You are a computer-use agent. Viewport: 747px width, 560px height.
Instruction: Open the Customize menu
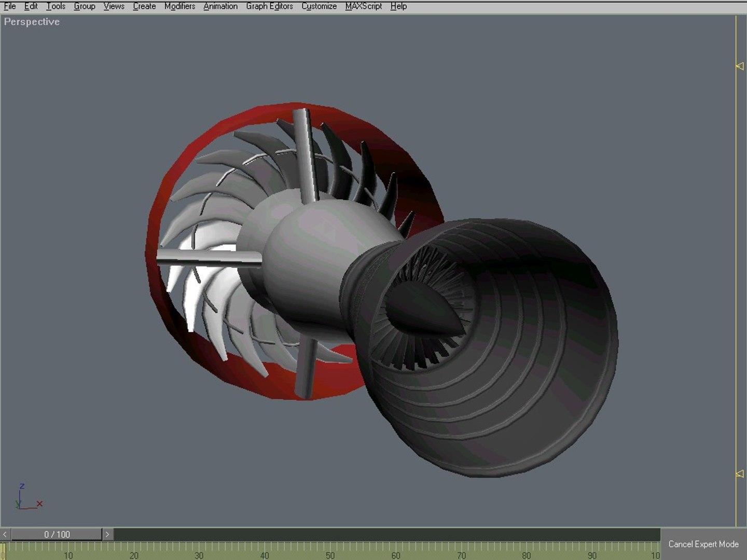319,6
